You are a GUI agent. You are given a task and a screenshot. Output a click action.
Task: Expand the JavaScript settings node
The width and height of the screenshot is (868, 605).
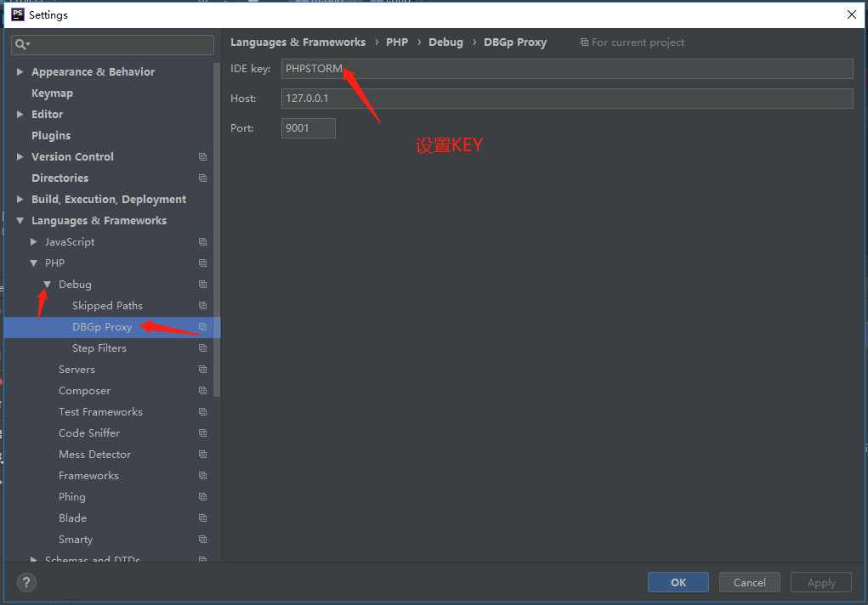(x=34, y=242)
